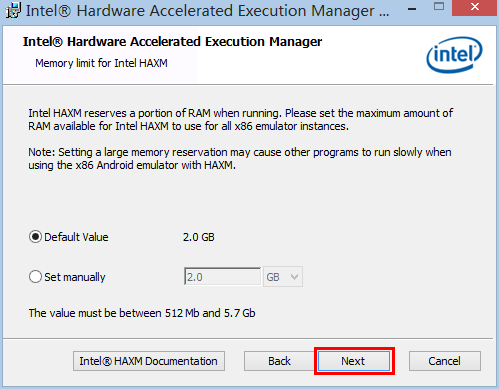Click the 'Memory limit for Intel HAXM' subtitle
Image resolution: width=499 pixels, height=389 pixels.
[101, 63]
